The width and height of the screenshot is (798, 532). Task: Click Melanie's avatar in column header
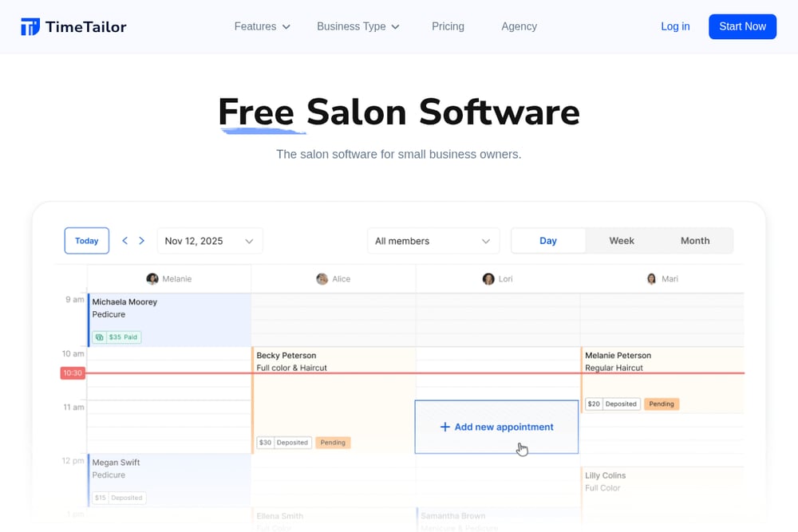point(152,278)
